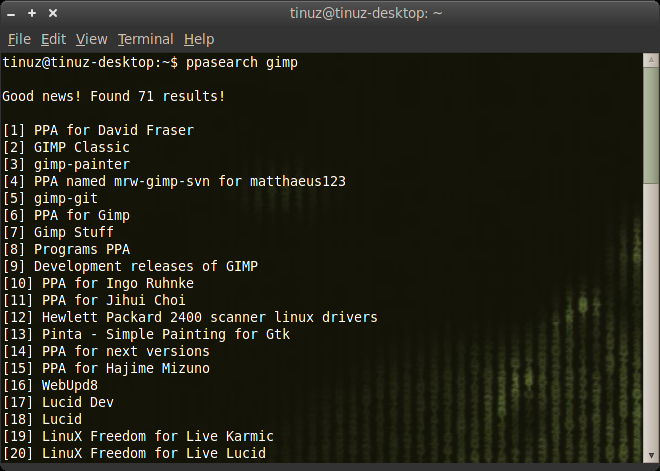Click 'Good news! Found 71 results!' line

(x=114, y=96)
